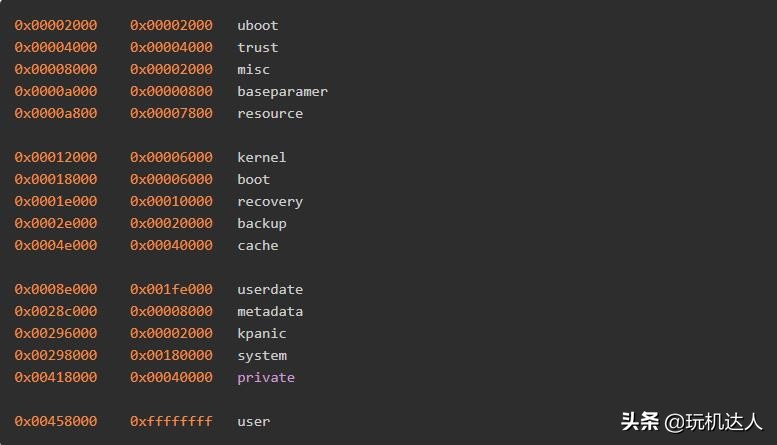Click the system partition name

tap(261, 355)
